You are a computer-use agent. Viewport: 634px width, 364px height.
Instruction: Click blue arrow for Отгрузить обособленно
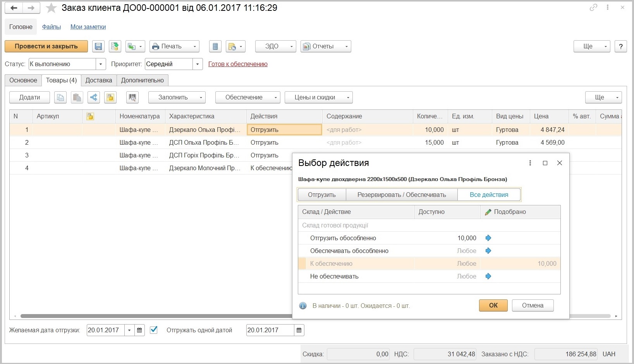488,238
